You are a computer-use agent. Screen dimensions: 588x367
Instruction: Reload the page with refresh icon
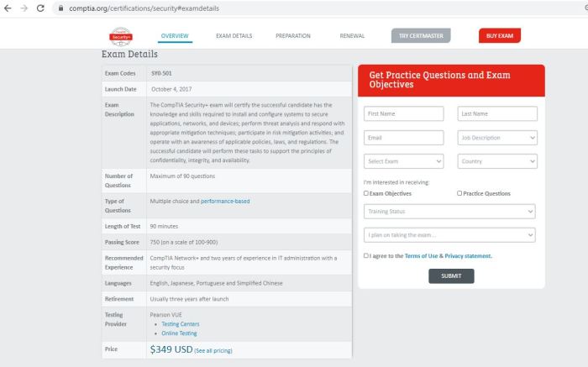click(x=41, y=8)
